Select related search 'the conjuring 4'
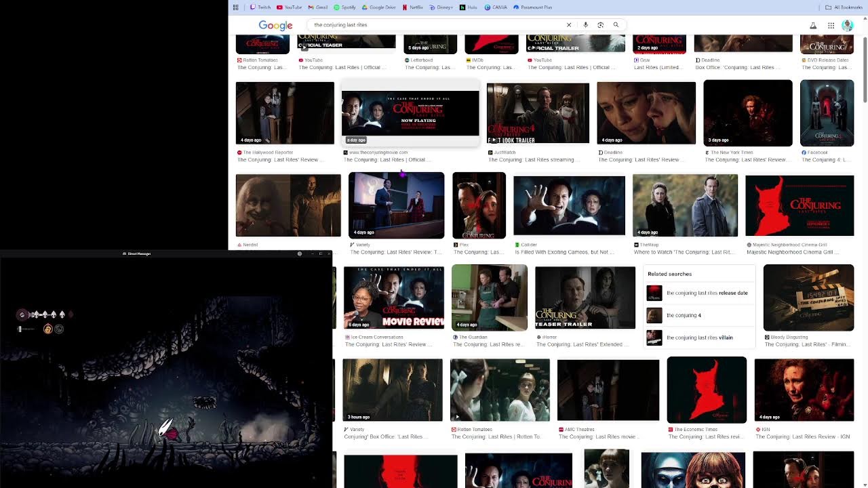 [x=698, y=315]
